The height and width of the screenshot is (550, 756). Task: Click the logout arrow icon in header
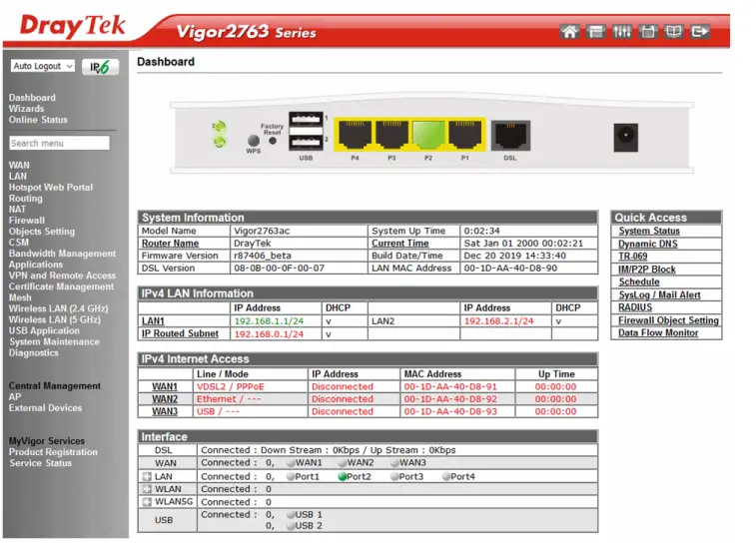pos(700,32)
